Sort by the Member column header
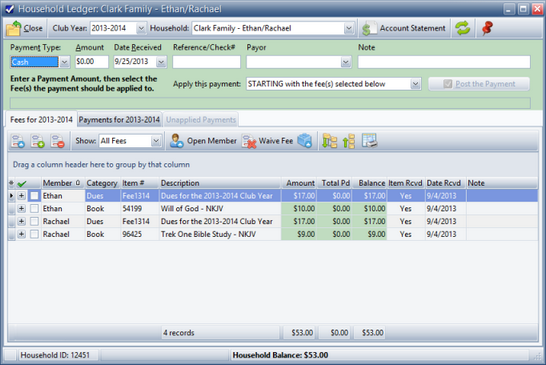546x365 pixels. (x=63, y=183)
